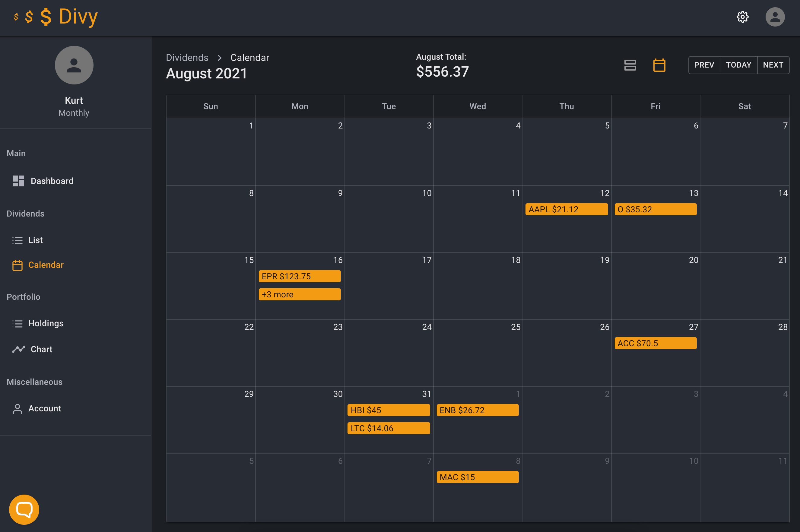Screen dimensions: 800x532
Task: Expand the +3 more events on Aug 16
Action: (x=300, y=294)
